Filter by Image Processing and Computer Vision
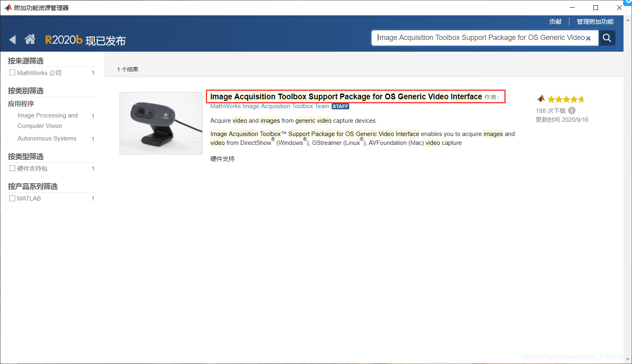Image resolution: width=632 pixels, height=364 pixels. pos(48,120)
